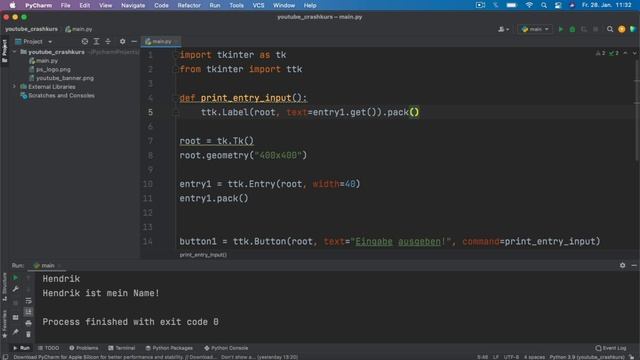Click print_entry_input() editor breadcrumb

pyautogui.click(x=203, y=255)
